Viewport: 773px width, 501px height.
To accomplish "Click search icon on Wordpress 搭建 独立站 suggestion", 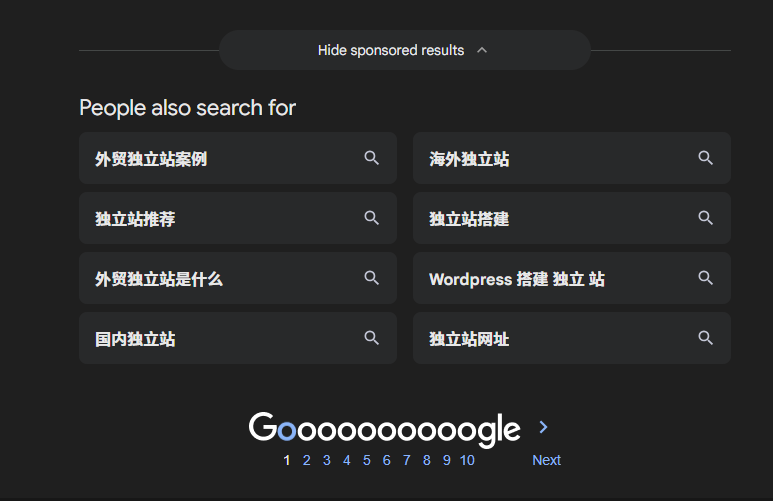I will pos(706,278).
